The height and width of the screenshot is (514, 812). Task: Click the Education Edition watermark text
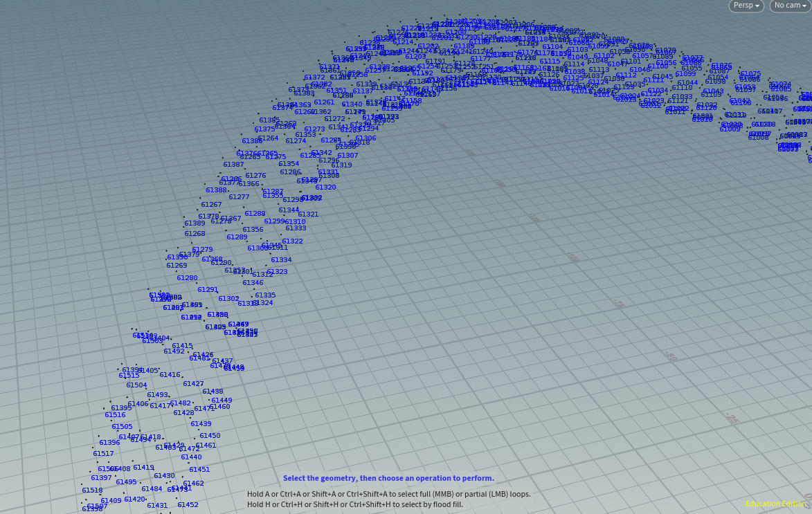tap(777, 504)
